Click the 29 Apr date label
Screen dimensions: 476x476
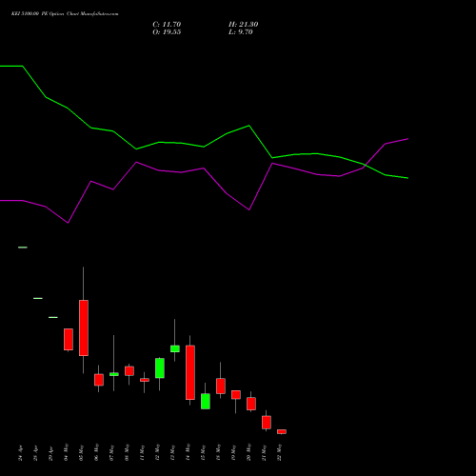point(51,453)
